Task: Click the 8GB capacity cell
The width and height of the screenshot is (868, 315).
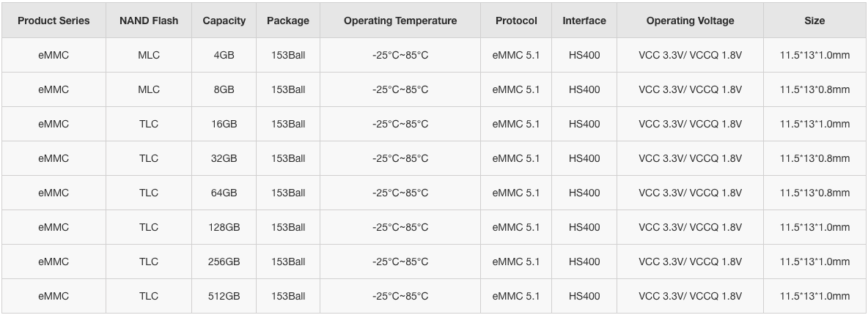Action: click(x=224, y=89)
